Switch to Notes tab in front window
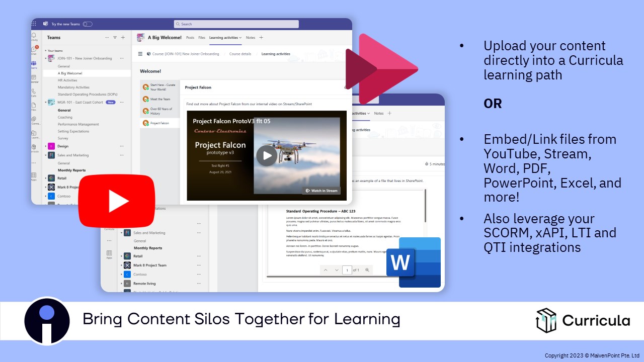 pyautogui.click(x=251, y=38)
